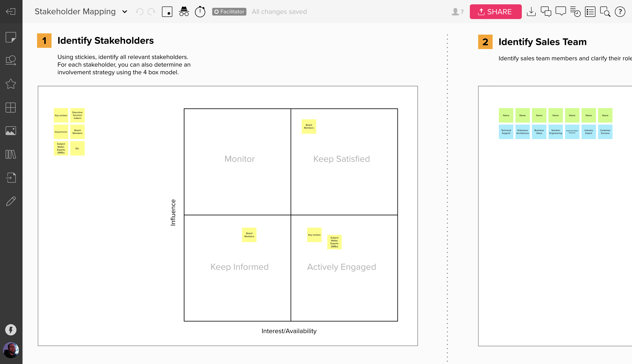The image size is (632, 364).
Task: Select the shapes and connectors tool
Action: 11,60
